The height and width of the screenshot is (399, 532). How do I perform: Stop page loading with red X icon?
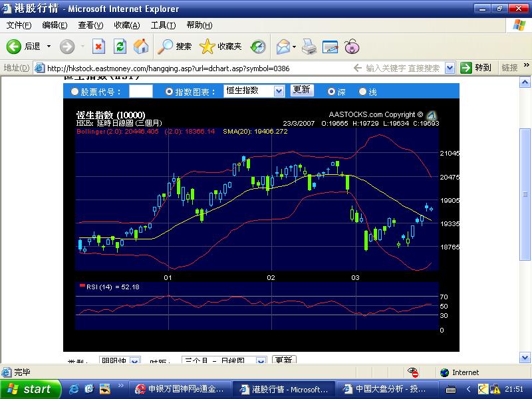click(x=98, y=46)
